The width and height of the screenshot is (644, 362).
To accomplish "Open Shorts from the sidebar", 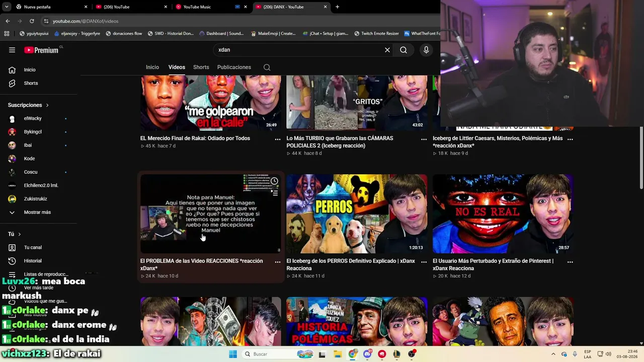I will click(38, 83).
